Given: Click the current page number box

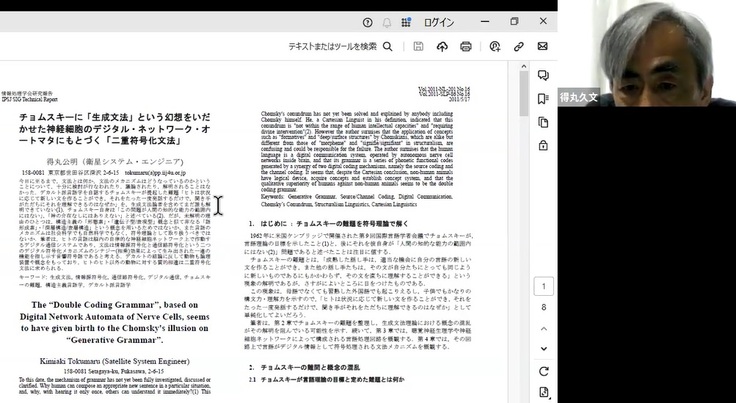Looking at the screenshot, I should tap(543, 287).
